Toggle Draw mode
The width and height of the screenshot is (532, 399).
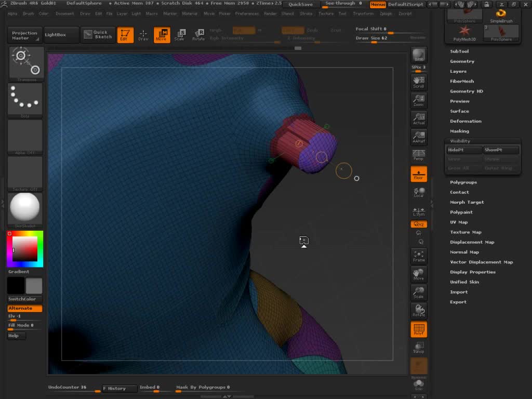coord(143,35)
